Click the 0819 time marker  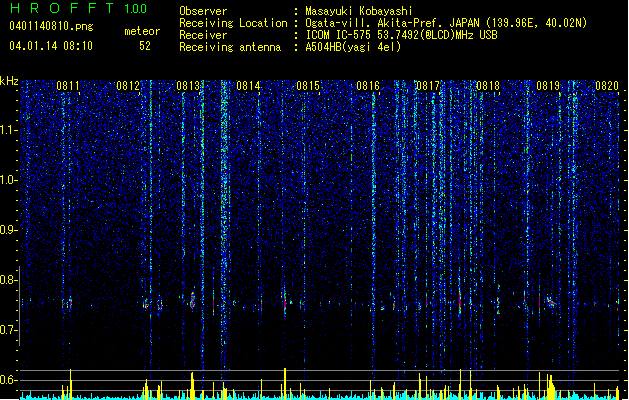[x=548, y=86]
